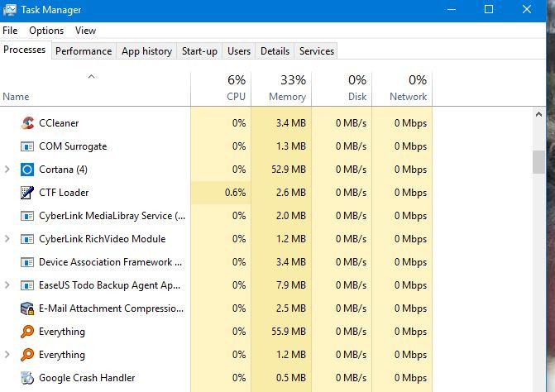Click the CTF Loader pen icon
The height and width of the screenshot is (392, 555).
(26, 193)
